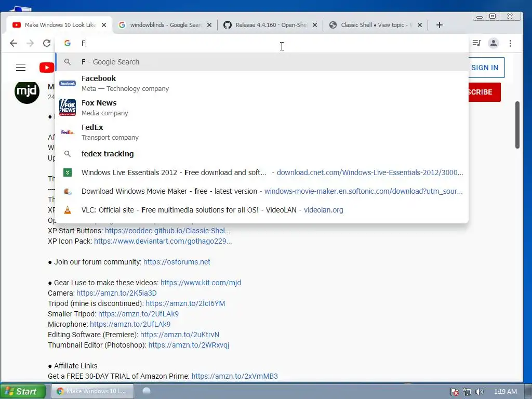This screenshot has width=532, height=399.
Task: Click the page vertical scrollbar thumb
Action: (x=517, y=125)
